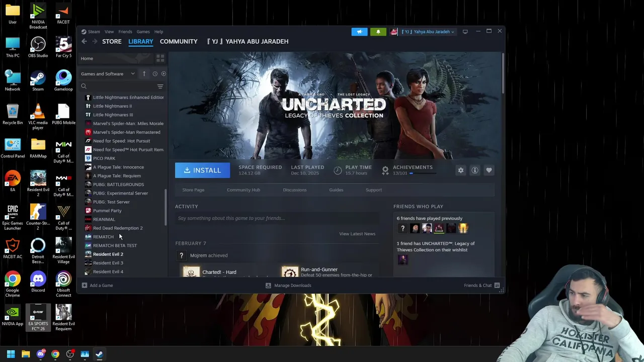This screenshot has width=644, height=362.
Task: Open game Manage settings gear
Action: 460,170
